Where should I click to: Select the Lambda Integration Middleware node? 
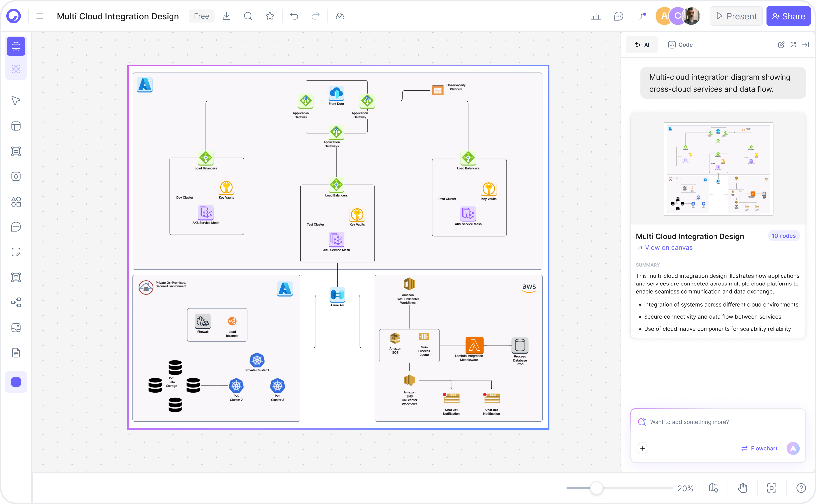click(x=474, y=349)
